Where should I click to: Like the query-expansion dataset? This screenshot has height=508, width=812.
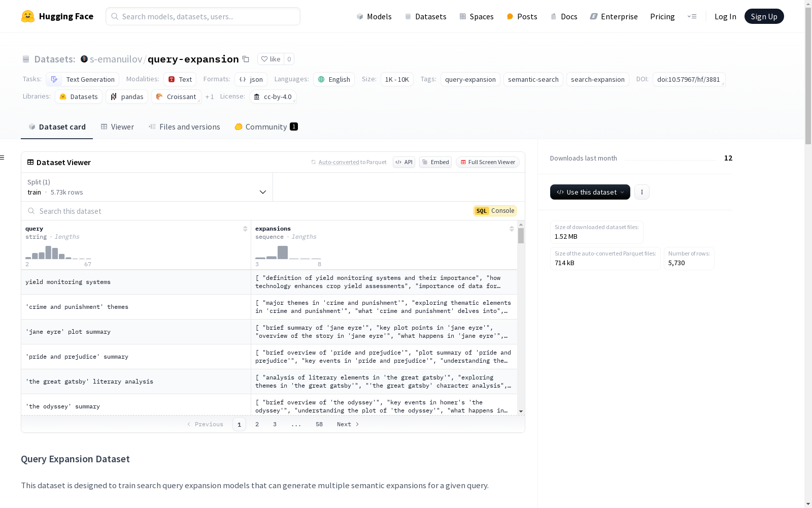(x=270, y=59)
